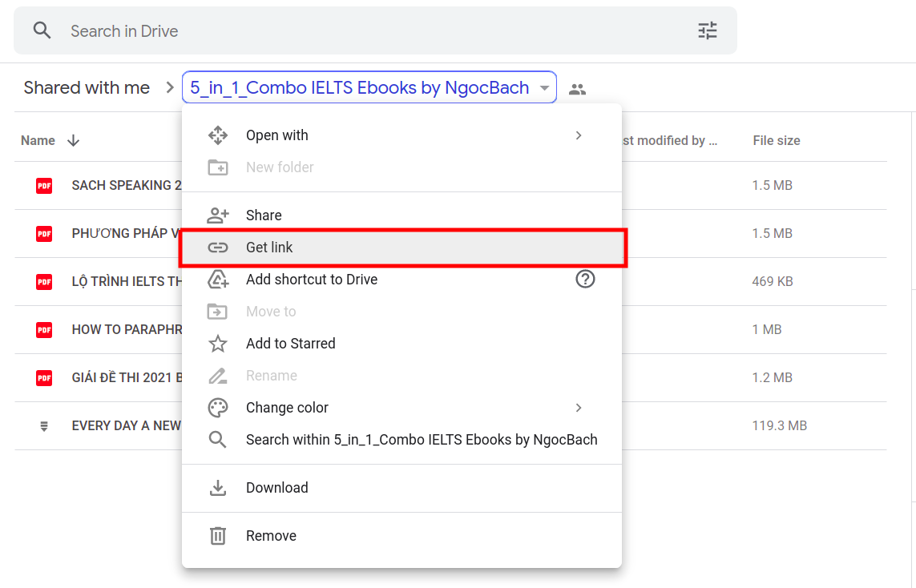
Task: Toggle name sort direction arrow
Action: 74,141
